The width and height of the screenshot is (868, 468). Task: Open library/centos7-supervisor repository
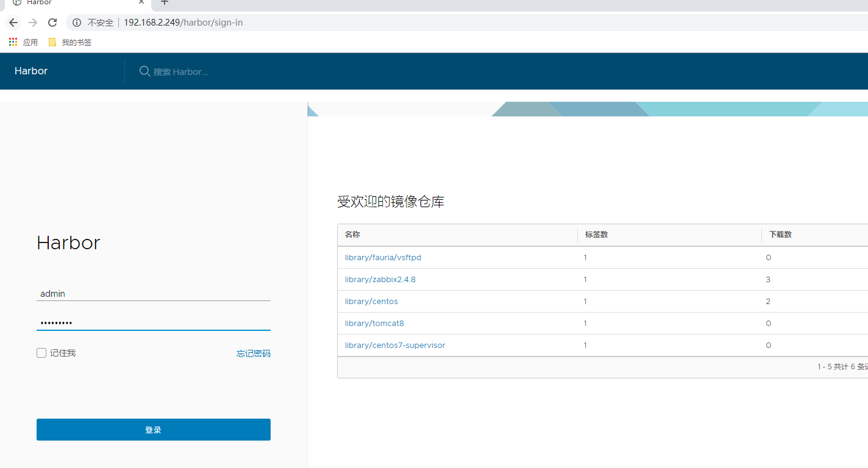click(395, 346)
